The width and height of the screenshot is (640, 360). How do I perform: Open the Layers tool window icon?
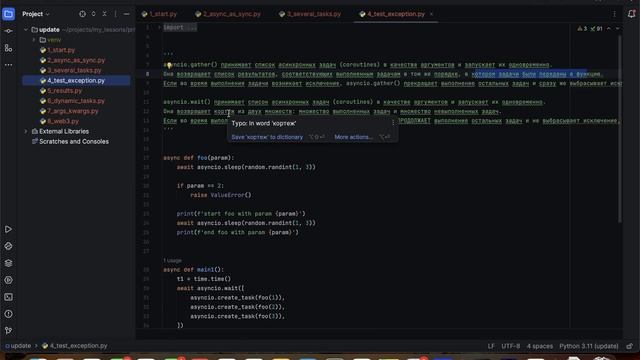[9, 263]
